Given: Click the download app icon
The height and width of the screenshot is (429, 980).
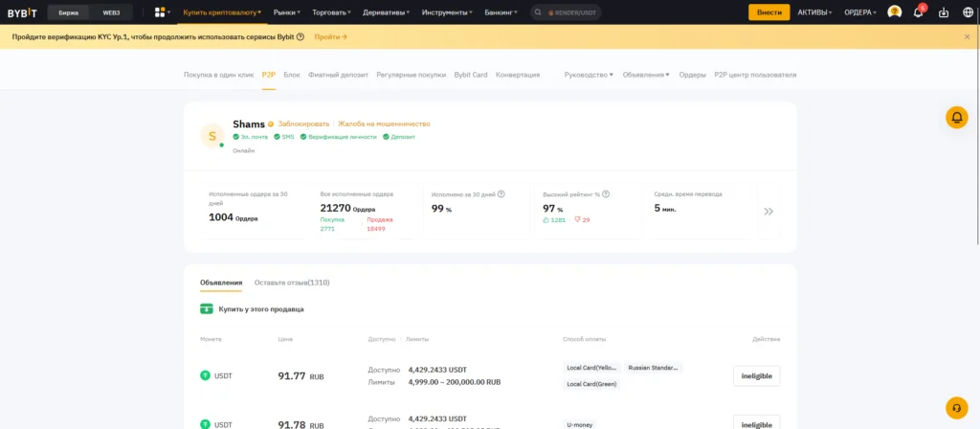Looking at the screenshot, I should pyautogui.click(x=944, y=11).
